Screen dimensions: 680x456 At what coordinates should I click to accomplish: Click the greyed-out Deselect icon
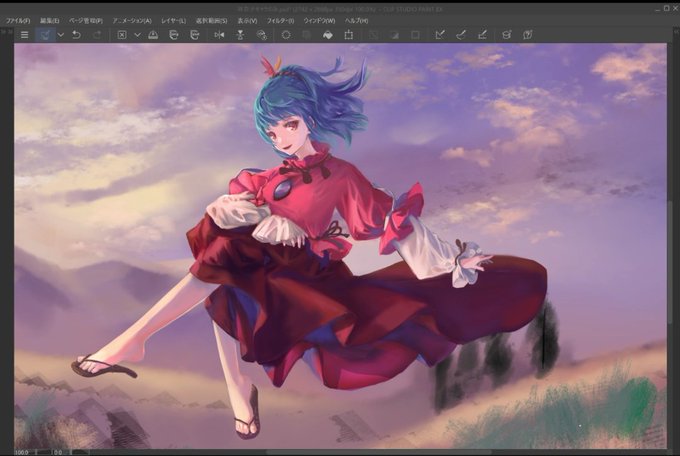(x=307, y=35)
